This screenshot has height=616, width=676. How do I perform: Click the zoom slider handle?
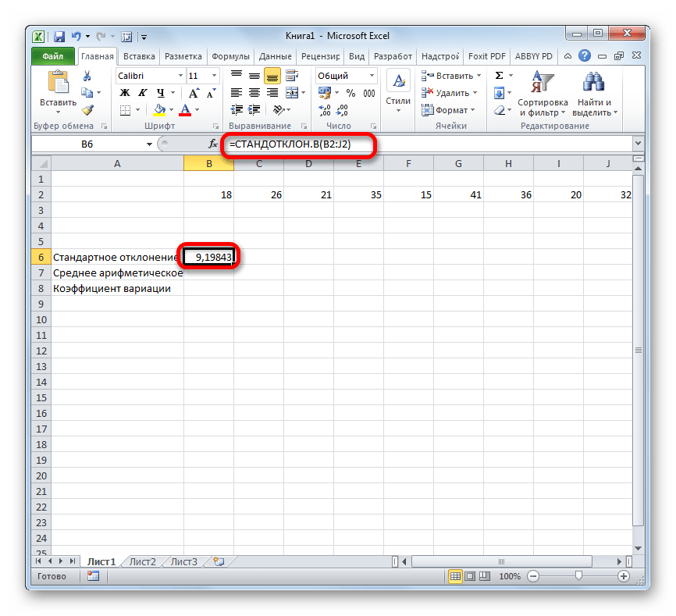point(578,576)
